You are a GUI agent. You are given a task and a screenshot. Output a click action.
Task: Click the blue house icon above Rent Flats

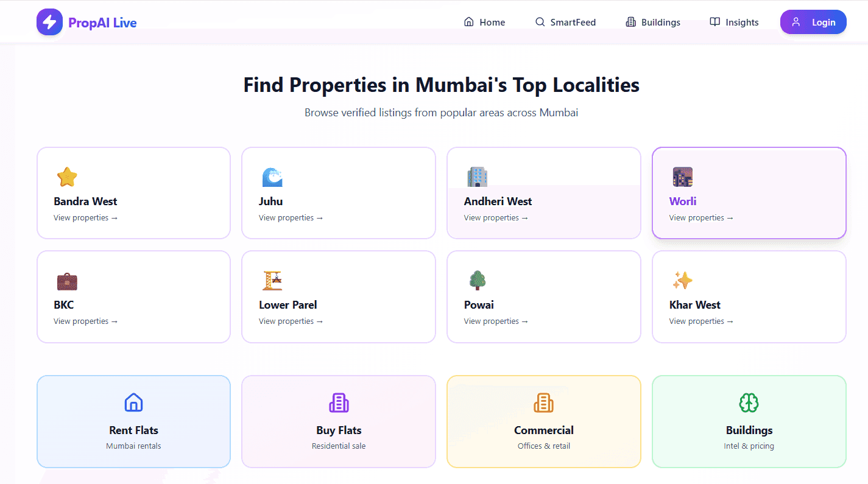[x=133, y=402]
